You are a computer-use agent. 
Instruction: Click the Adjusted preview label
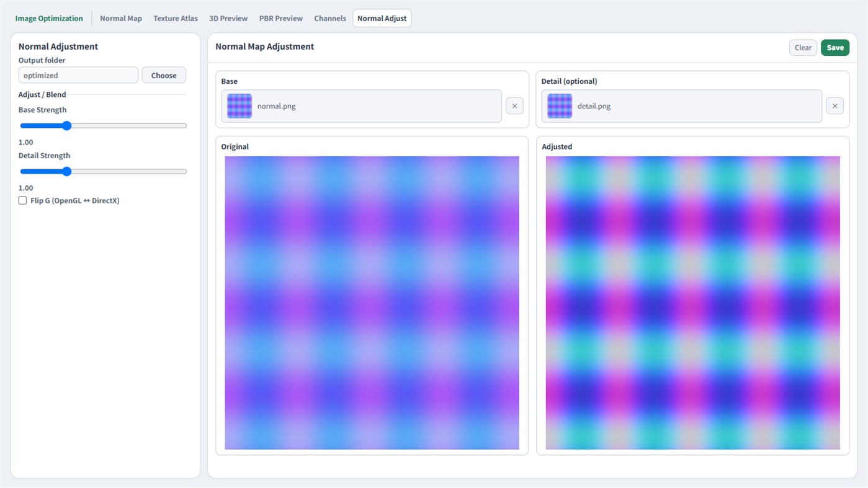tap(557, 147)
